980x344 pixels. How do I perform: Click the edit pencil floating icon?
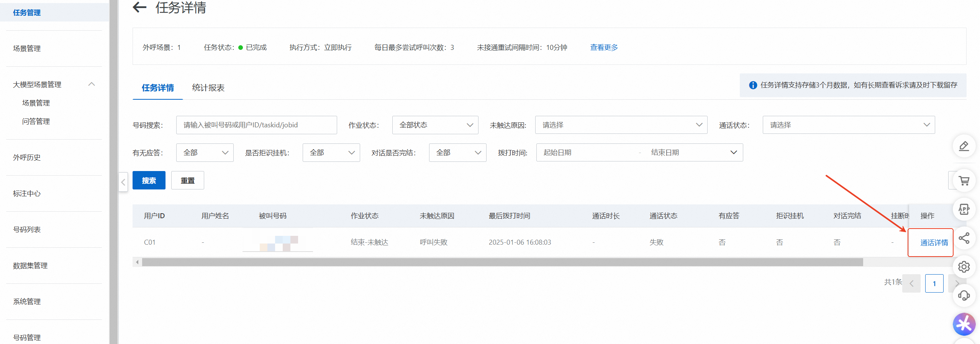(x=964, y=146)
